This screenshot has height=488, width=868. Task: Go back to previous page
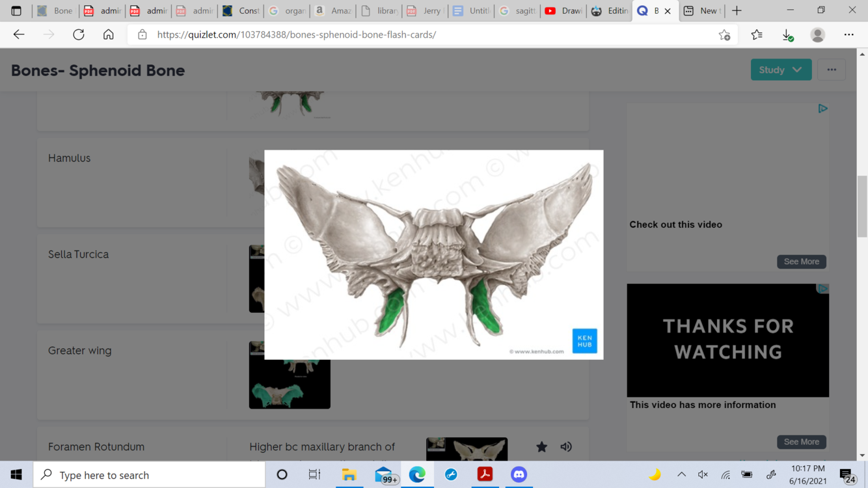[x=19, y=34]
